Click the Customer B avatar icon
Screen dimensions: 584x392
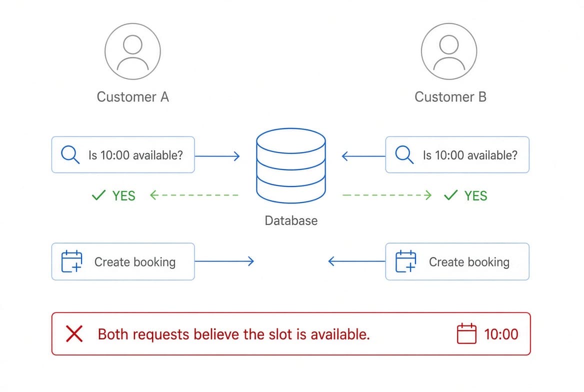click(x=449, y=51)
